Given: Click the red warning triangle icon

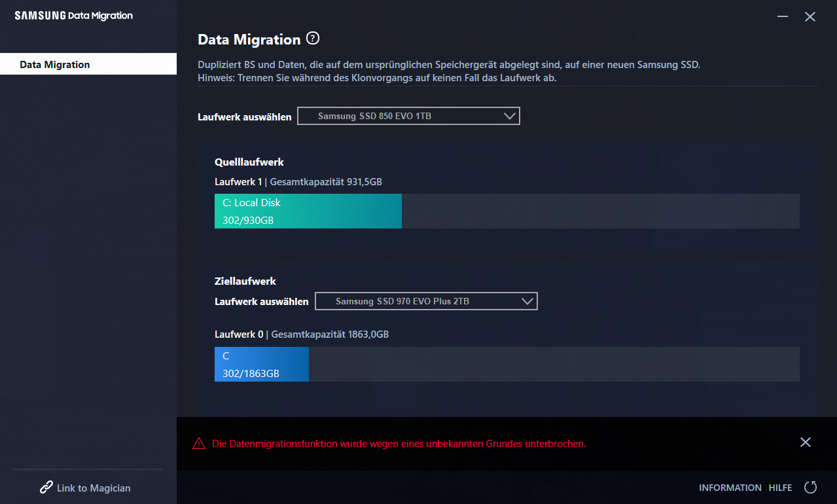Looking at the screenshot, I should [199, 444].
